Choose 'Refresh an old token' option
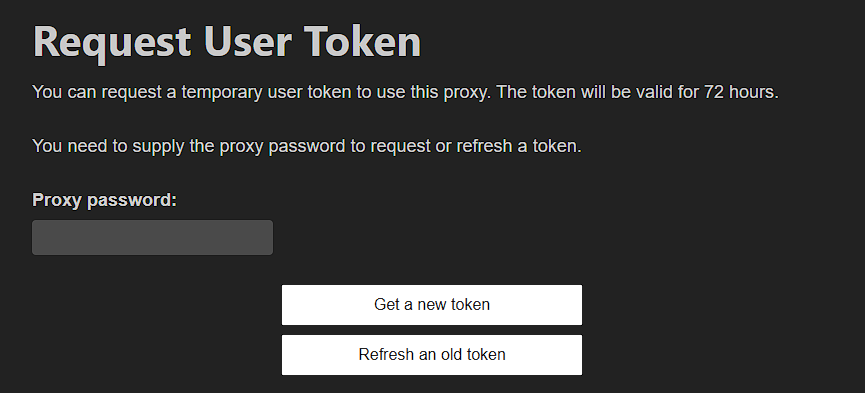 [x=432, y=355]
